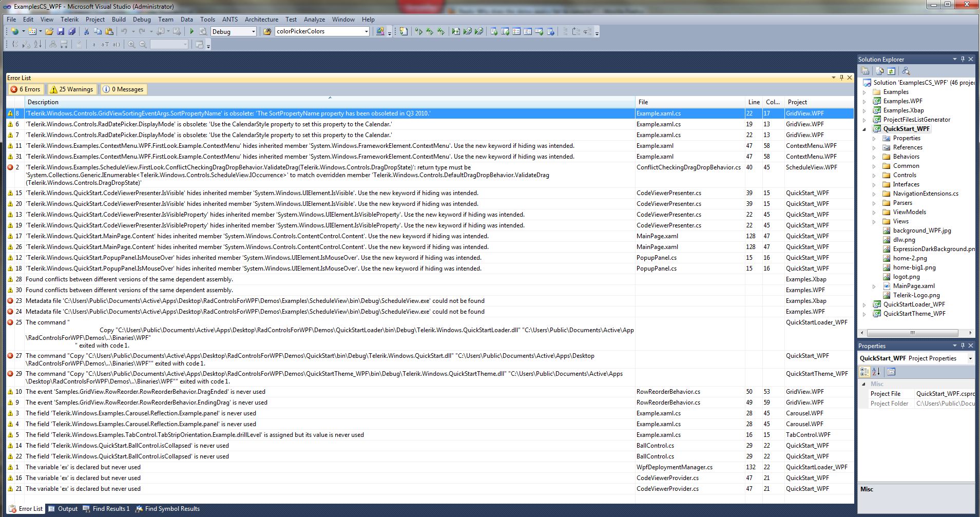Viewport: 980px width, 517px height.
Task: Click the Solution Explorer Properties icon
Action: (865, 71)
